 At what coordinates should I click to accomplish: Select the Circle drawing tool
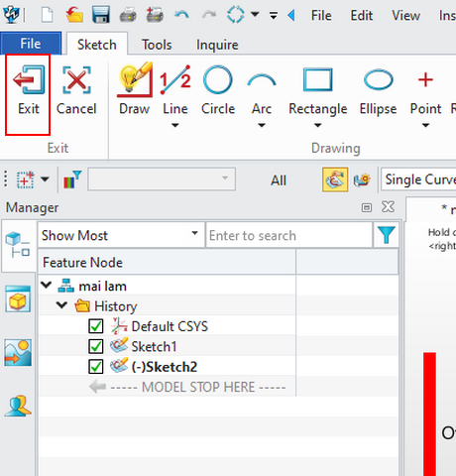click(218, 80)
